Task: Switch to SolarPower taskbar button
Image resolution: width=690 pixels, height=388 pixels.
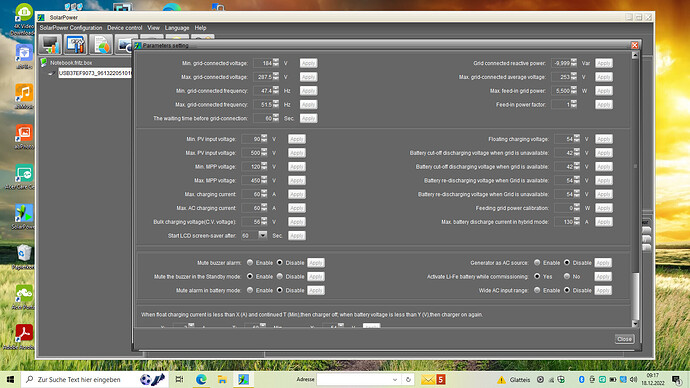Action: (x=243, y=379)
